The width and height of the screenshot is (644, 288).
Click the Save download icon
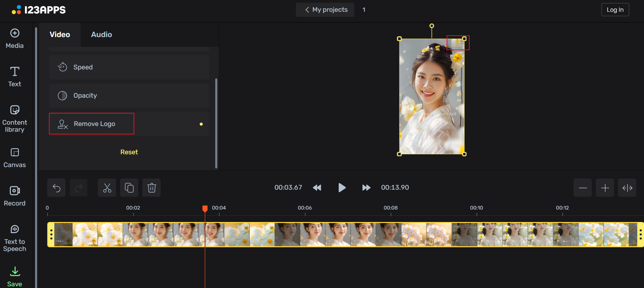pos(15,271)
